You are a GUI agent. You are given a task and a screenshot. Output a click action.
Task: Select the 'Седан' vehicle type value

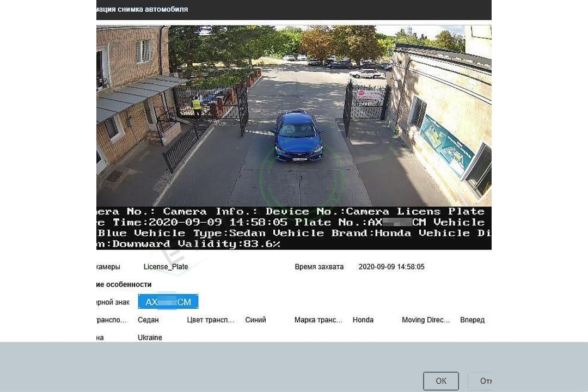(148, 320)
